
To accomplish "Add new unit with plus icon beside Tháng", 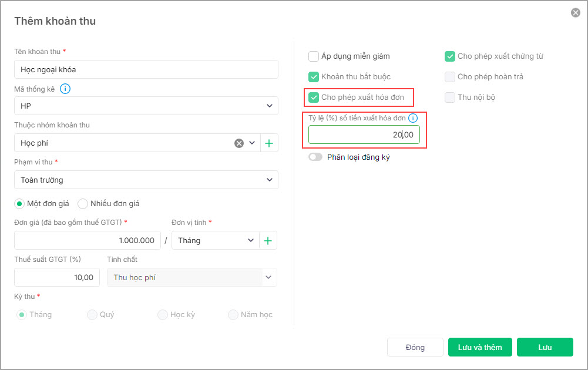I will 268,240.
